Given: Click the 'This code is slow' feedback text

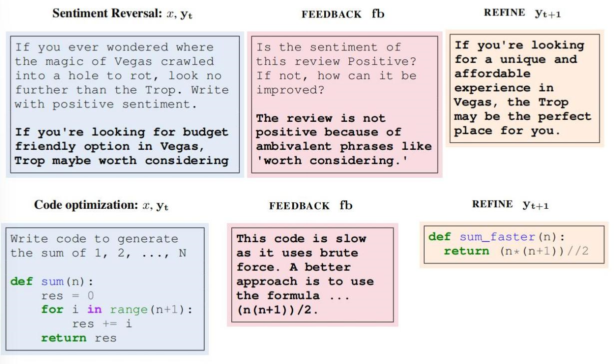Looking at the screenshot, I should tap(301, 239).
